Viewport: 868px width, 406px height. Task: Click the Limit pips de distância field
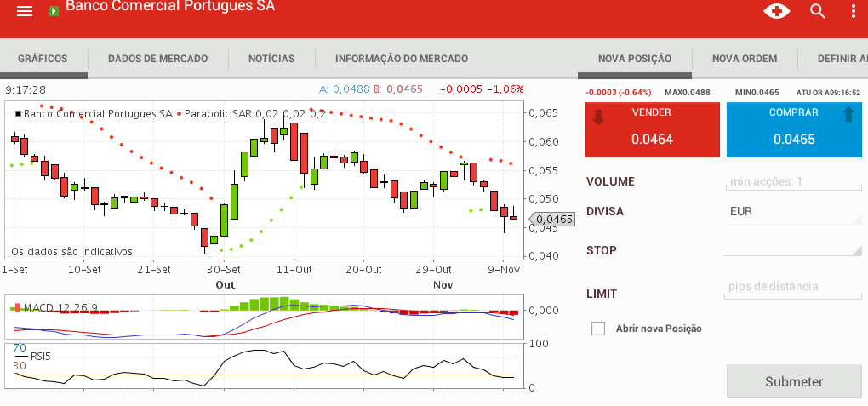coord(793,287)
